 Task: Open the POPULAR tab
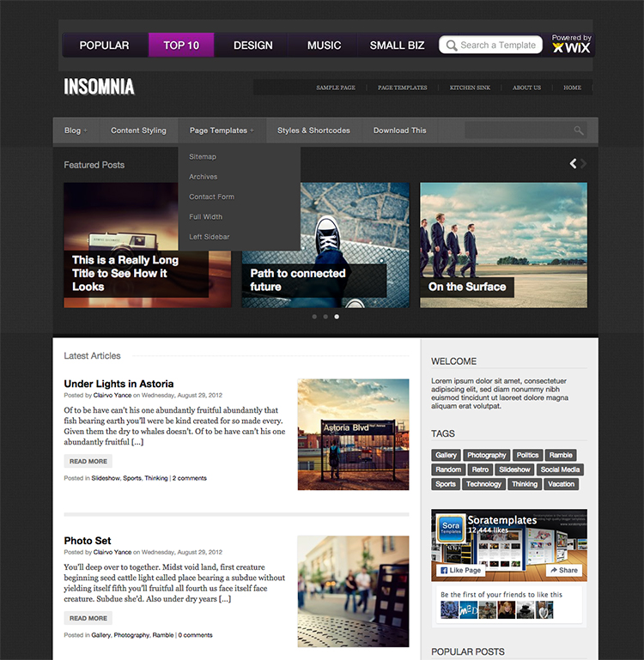click(x=105, y=45)
